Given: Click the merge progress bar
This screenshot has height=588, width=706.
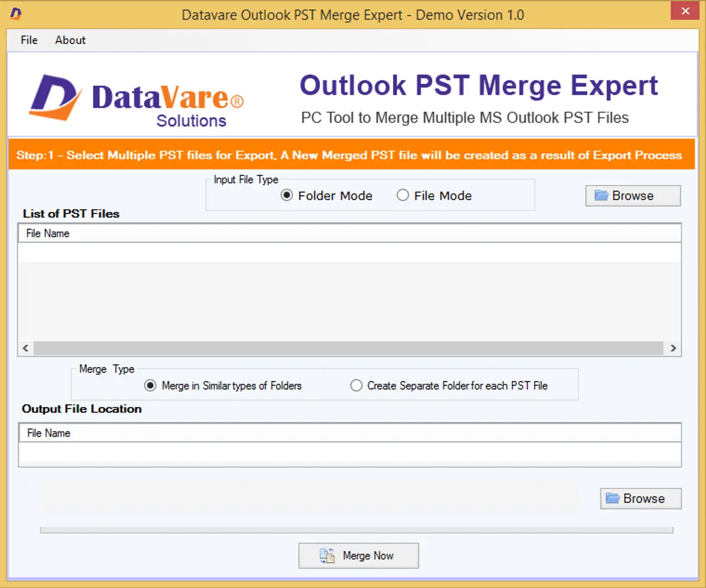Looking at the screenshot, I should 357,530.
